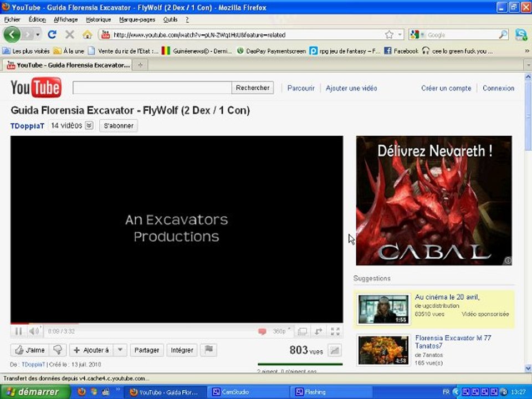Click the YouTube logo
The image size is (532, 399).
tap(36, 88)
